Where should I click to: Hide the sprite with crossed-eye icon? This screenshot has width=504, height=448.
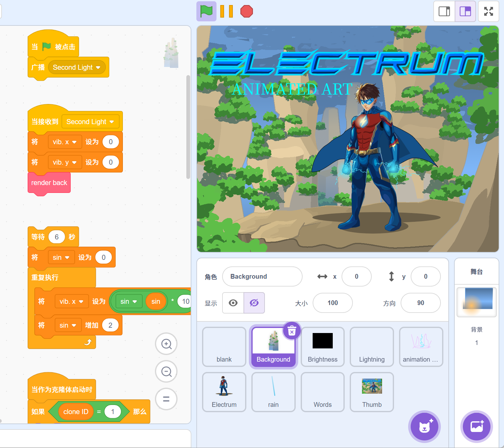click(x=254, y=303)
